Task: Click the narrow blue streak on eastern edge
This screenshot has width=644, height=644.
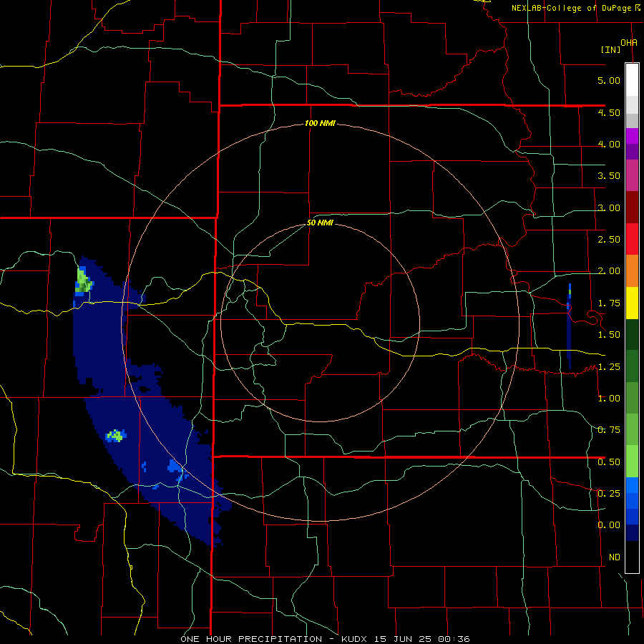Action: (569, 326)
